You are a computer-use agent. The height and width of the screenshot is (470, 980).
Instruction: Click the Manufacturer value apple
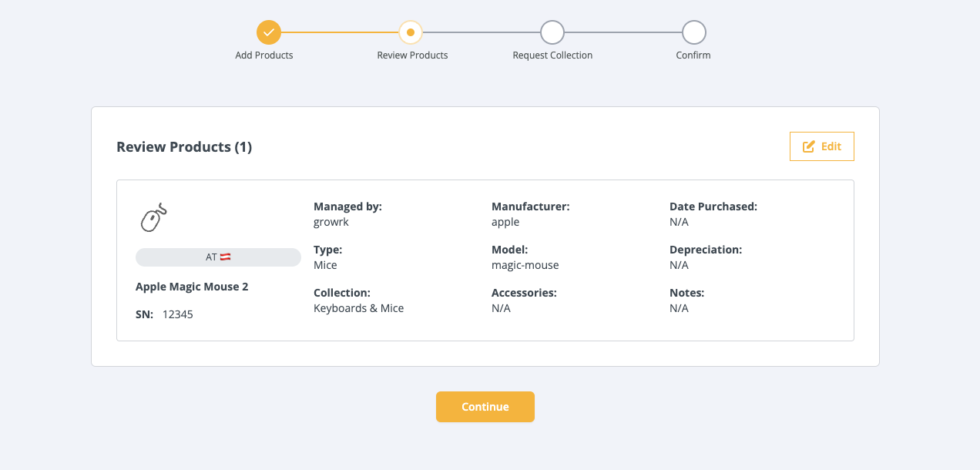505,222
